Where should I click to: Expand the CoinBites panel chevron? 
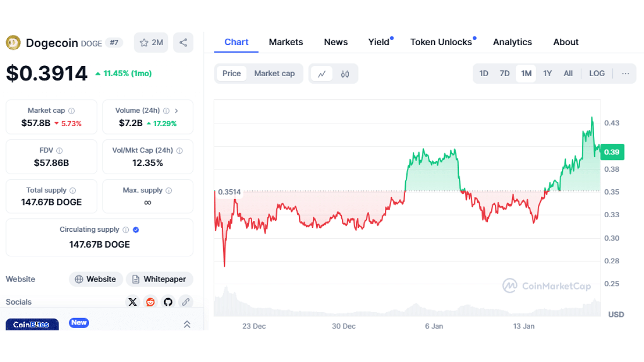[187, 324]
